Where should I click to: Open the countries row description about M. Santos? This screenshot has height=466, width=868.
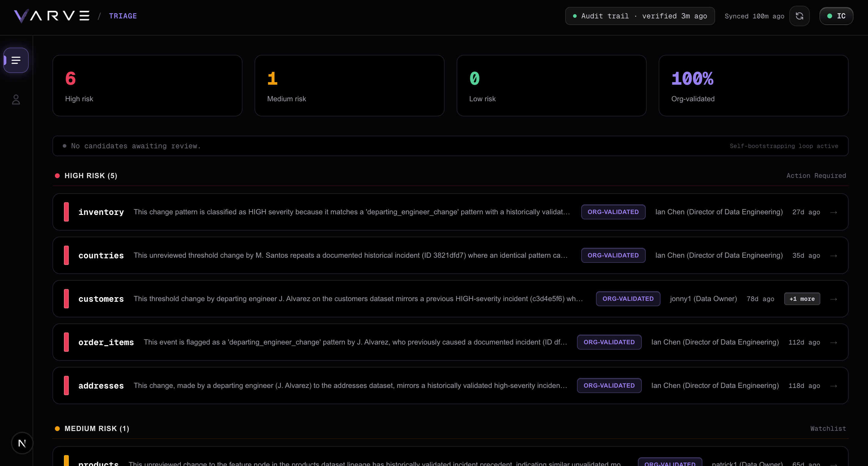click(x=351, y=255)
